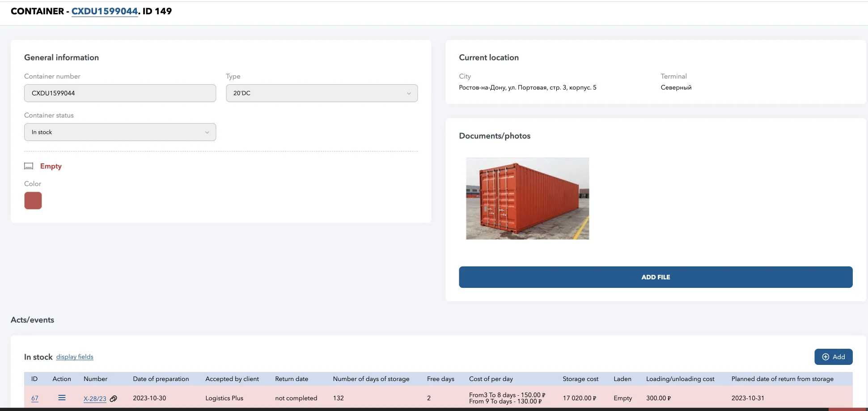Toggle the red Empty label

pos(51,166)
